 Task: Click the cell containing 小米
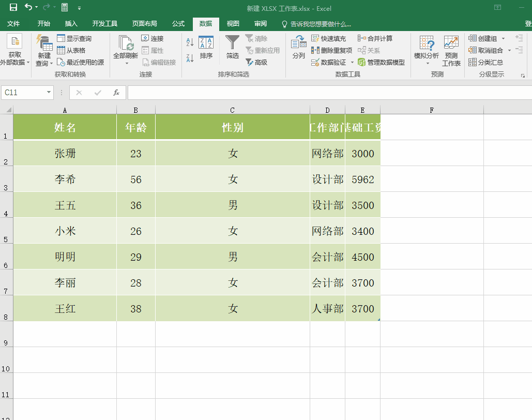click(x=65, y=231)
